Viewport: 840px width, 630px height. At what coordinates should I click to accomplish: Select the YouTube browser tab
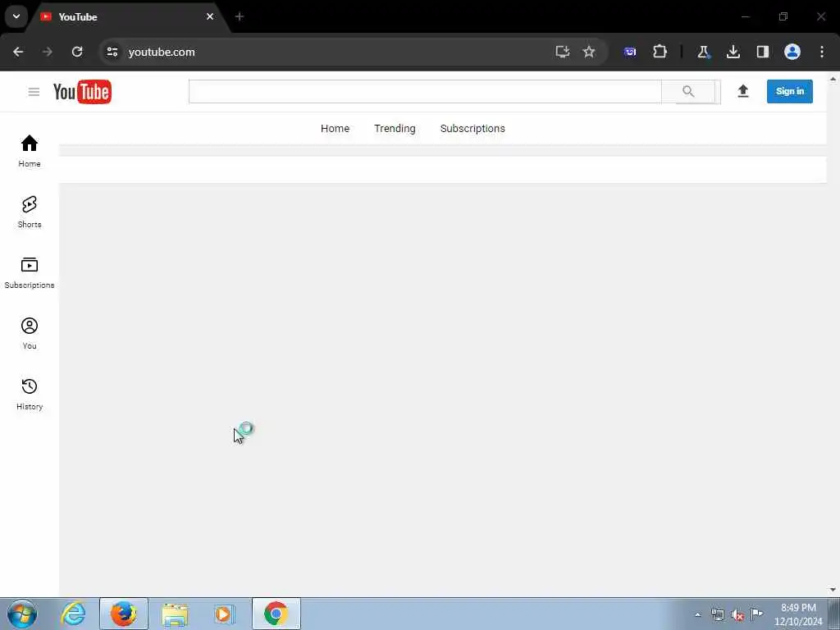coord(129,16)
